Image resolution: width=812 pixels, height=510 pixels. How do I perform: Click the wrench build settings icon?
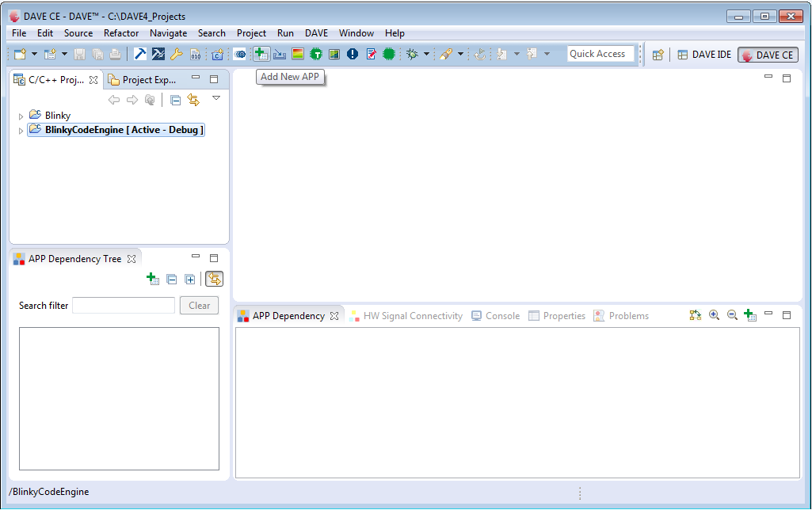(176, 54)
